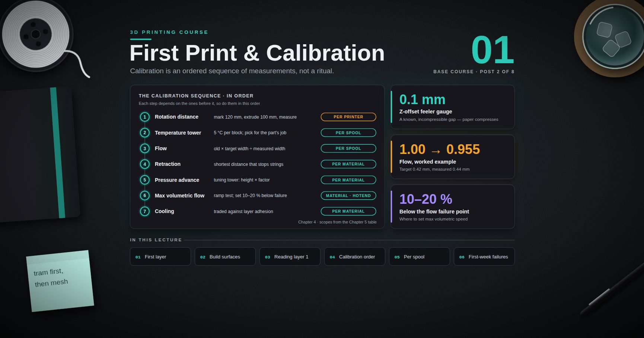644x338 pixels.
Task: Select the step 2 circle beside Temperature tower
Action: (145, 133)
